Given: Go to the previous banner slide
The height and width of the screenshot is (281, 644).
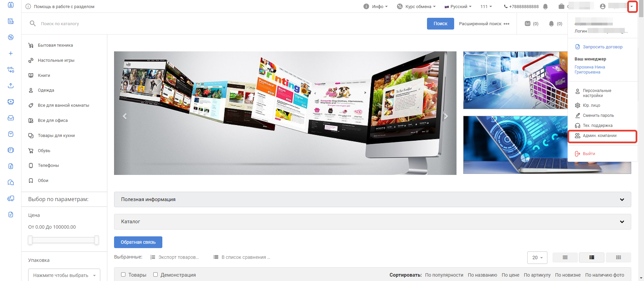Looking at the screenshot, I should coord(125,116).
